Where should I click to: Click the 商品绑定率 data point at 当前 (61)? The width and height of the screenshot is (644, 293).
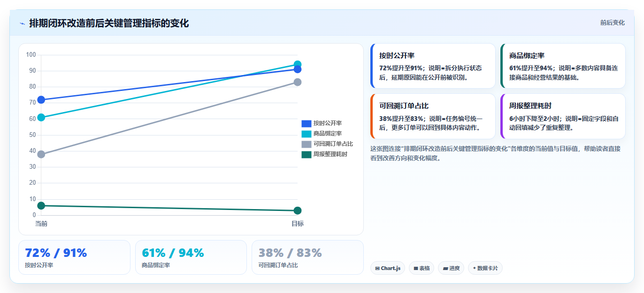pos(41,117)
